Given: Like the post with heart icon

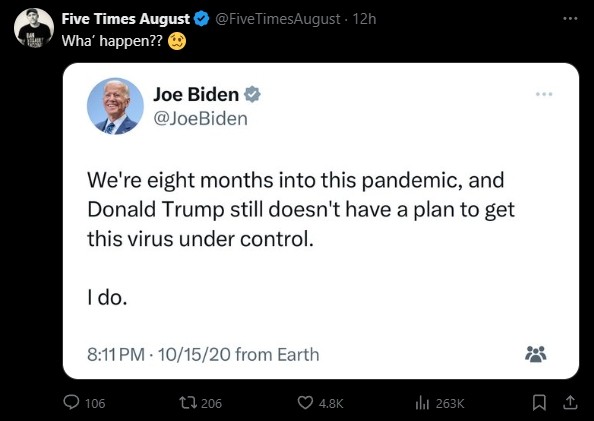Looking at the screenshot, I should click(305, 402).
